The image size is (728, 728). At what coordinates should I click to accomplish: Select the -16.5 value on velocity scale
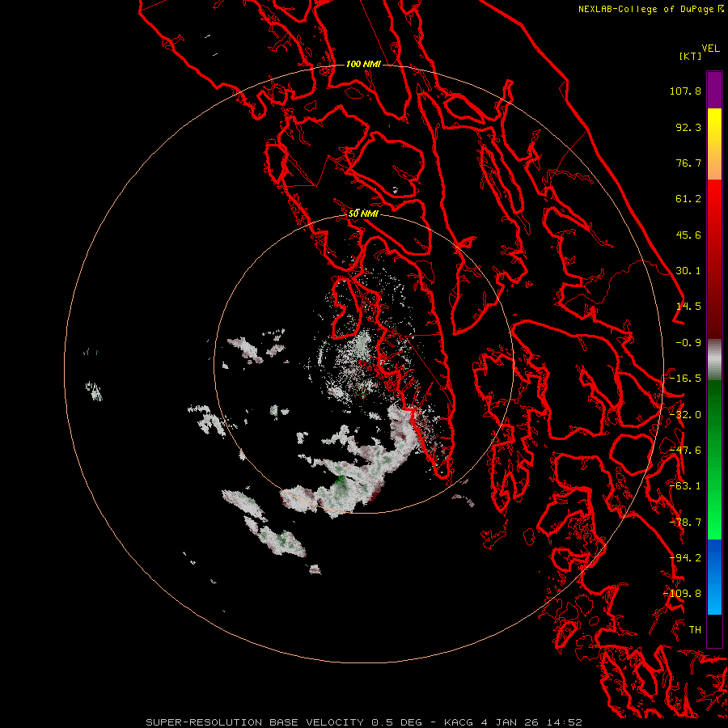point(685,379)
